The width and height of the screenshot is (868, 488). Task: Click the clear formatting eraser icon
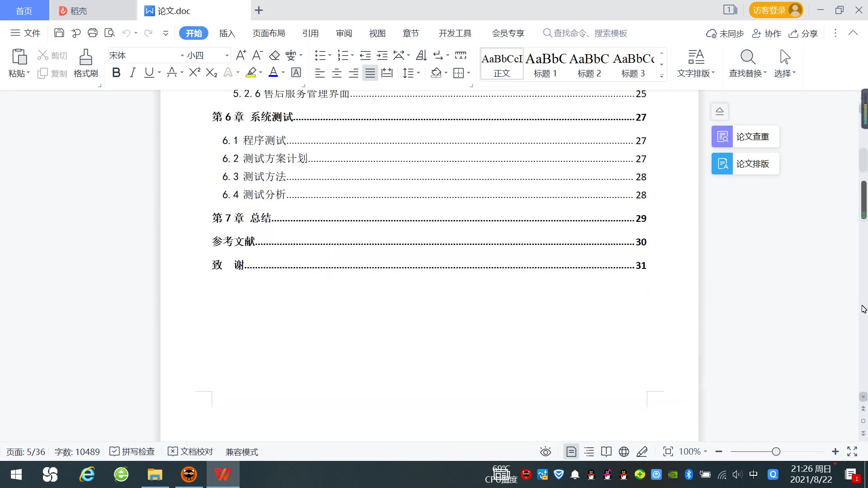[x=274, y=56]
